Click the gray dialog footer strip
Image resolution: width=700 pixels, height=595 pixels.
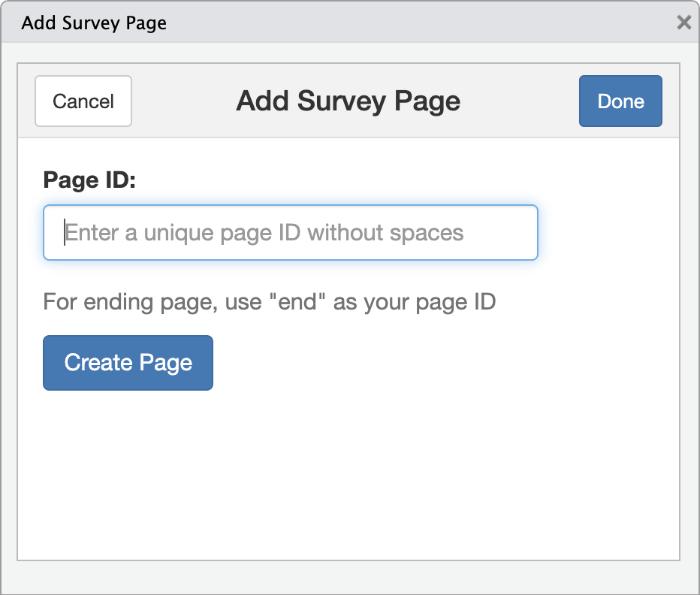(x=350, y=578)
